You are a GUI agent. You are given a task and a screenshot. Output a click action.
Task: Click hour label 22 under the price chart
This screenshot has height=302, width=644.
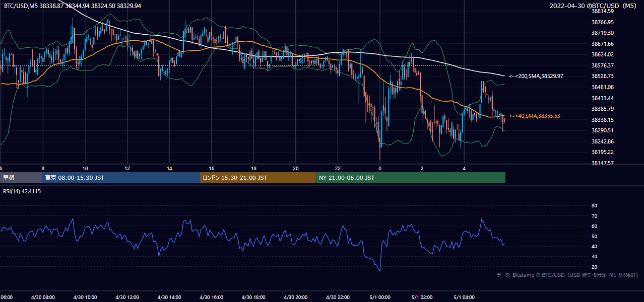(x=338, y=169)
